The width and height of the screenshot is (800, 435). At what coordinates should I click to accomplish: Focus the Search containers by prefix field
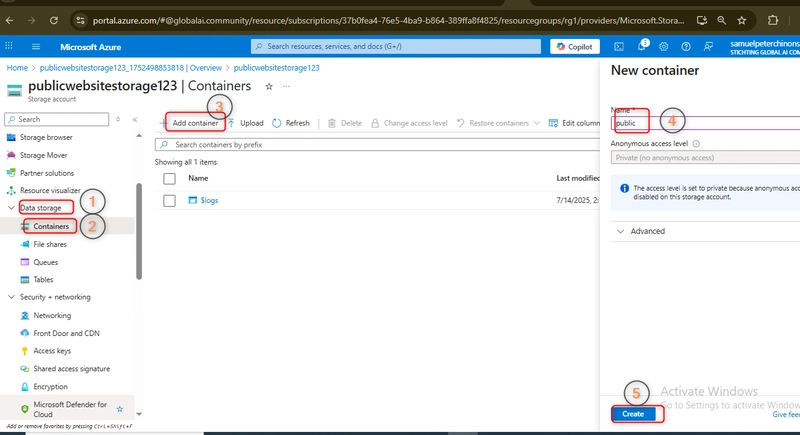point(378,145)
